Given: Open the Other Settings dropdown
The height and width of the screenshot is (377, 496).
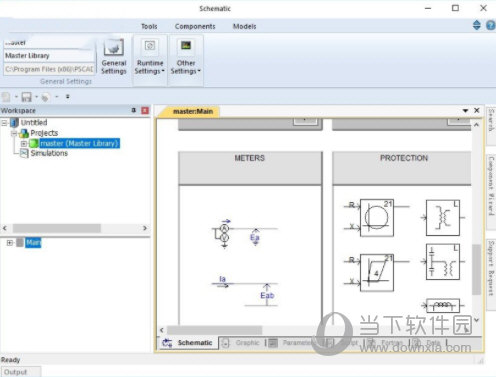Looking at the screenshot, I should click(x=186, y=57).
